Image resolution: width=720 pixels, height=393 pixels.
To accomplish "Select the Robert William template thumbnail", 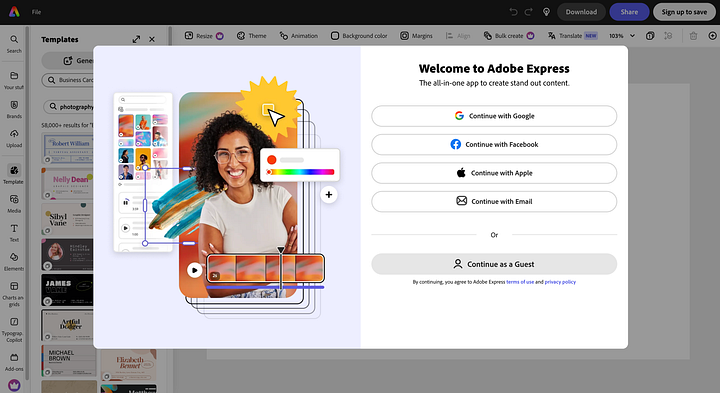I will tap(68, 148).
